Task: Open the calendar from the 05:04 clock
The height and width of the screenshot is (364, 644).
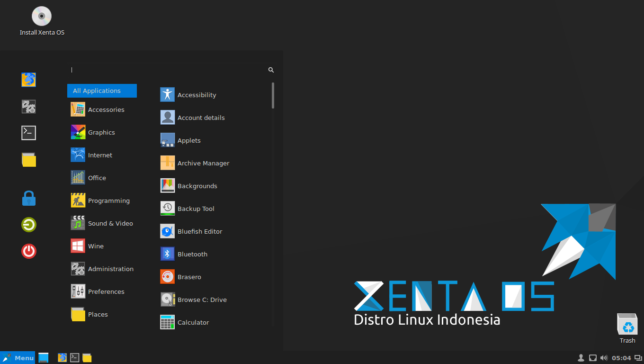Action: click(x=621, y=358)
